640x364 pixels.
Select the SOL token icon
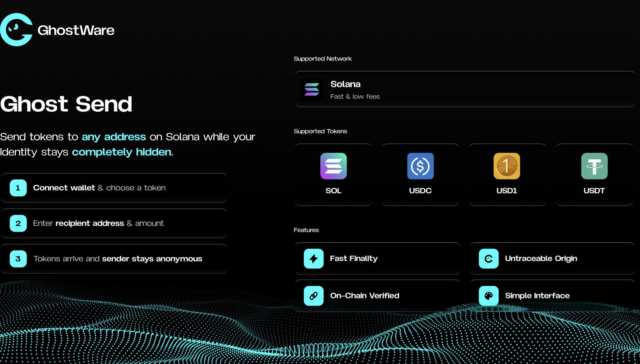(333, 166)
